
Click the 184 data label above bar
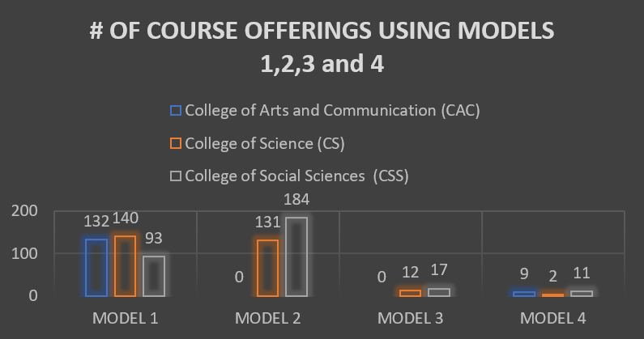click(296, 200)
